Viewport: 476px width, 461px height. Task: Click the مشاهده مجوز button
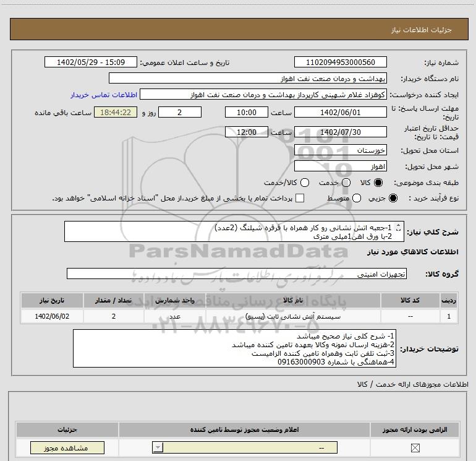click(x=67, y=448)
